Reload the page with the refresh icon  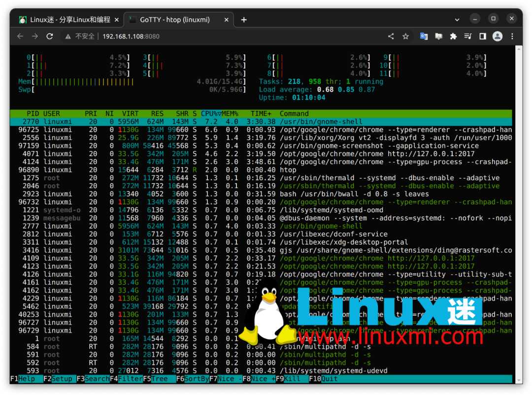pos(51,36)
